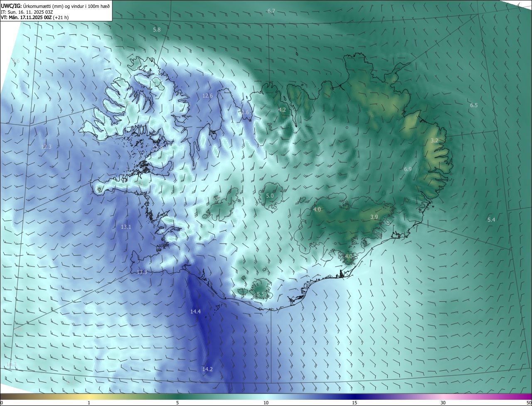Click the 5.5 value label
This screenshot has height=406, width=532.
tap(261, 294)
